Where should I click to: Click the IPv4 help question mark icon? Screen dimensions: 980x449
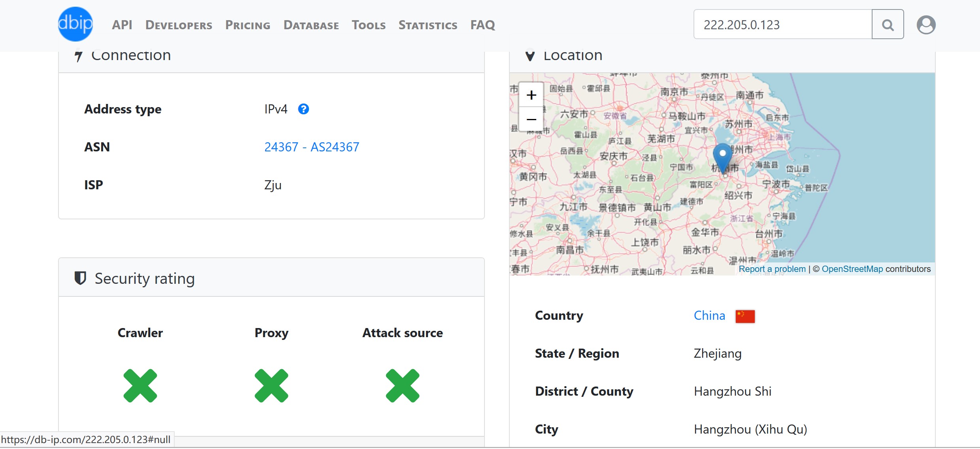(x=303, y=109)
